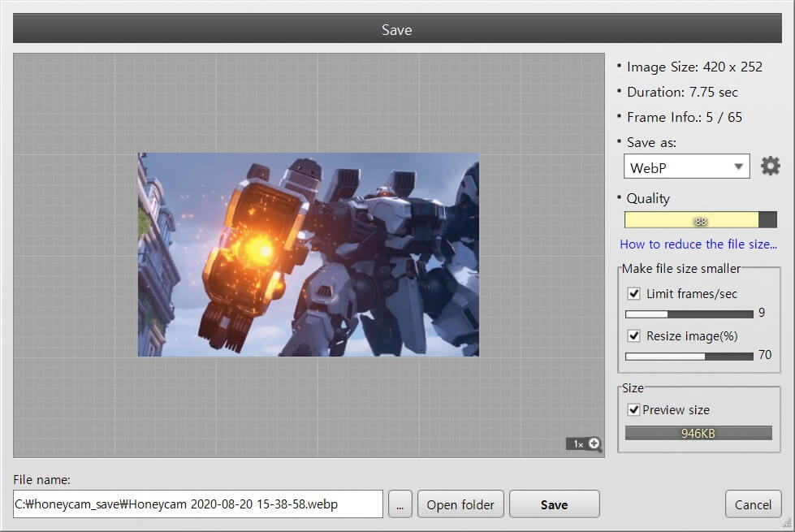
Task: Open WebP format settings gear icon
Action: click(770, 167)
